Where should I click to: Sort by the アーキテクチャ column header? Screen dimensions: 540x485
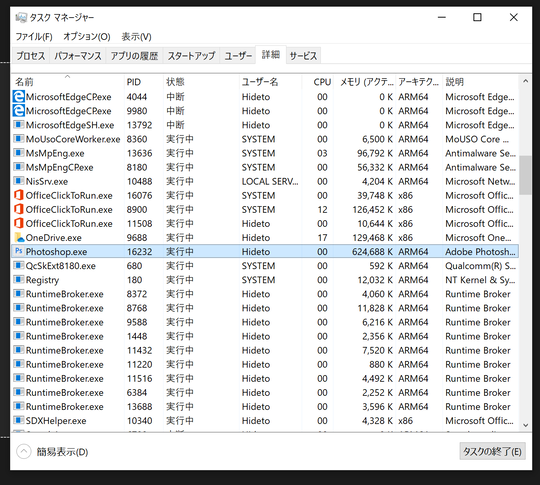419,82
